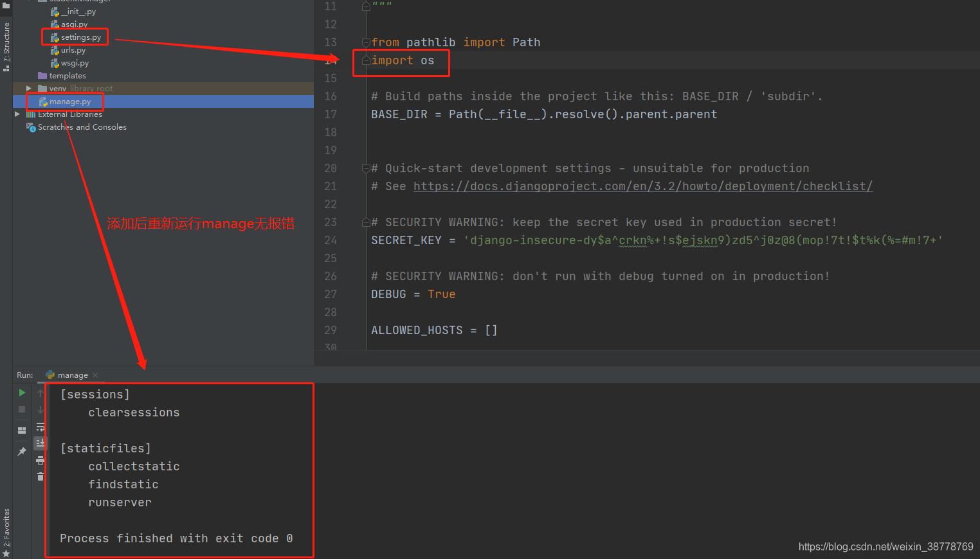This screenshot has width=980, height=559.
Task: Open the settings.py file
Action: [x=78, y=37]
